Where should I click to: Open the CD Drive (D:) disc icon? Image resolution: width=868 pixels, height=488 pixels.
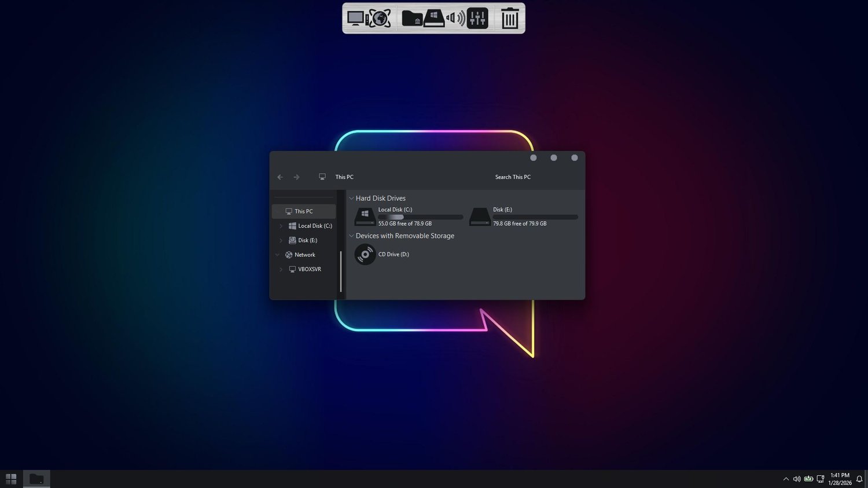click(x=365, y=254)
